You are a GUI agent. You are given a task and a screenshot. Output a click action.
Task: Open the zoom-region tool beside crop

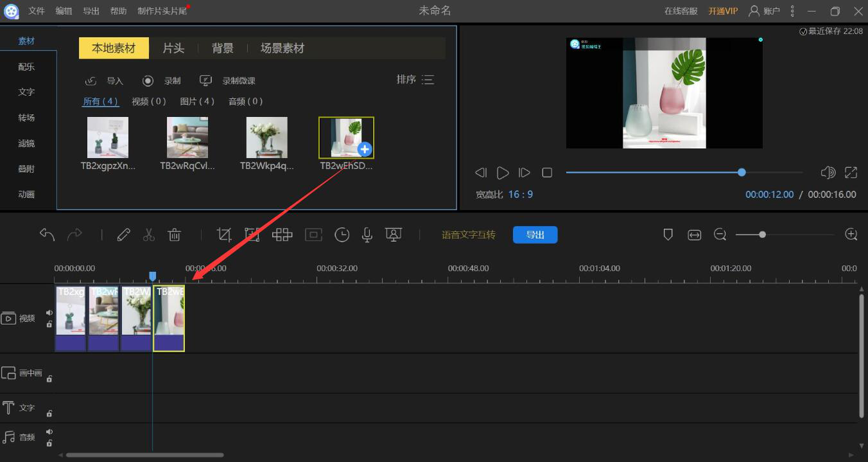point(252,235)
